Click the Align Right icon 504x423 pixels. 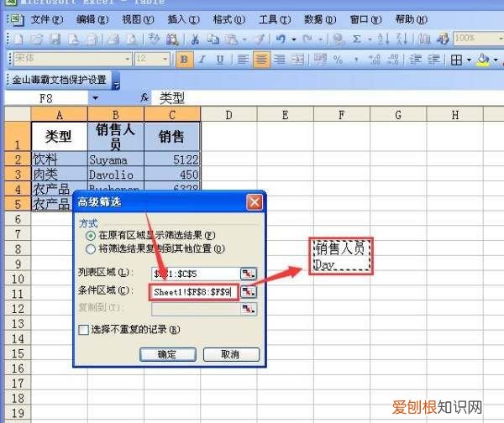click(x=280, y=60)
